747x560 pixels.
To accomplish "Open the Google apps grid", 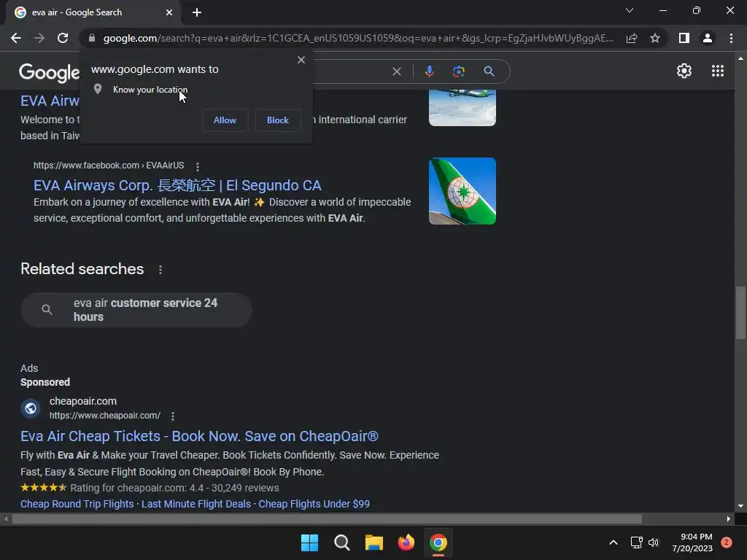I will 718,71.
